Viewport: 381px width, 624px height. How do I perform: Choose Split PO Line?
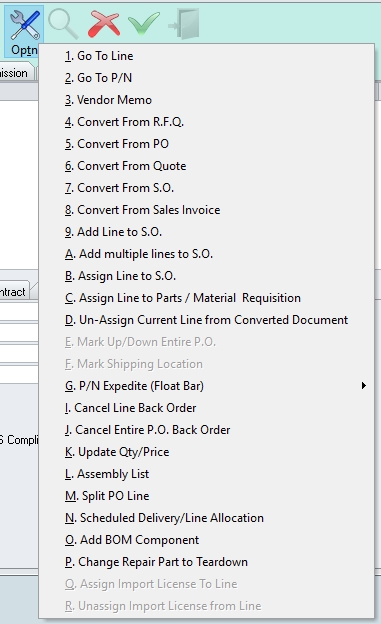tap(206, 496)
